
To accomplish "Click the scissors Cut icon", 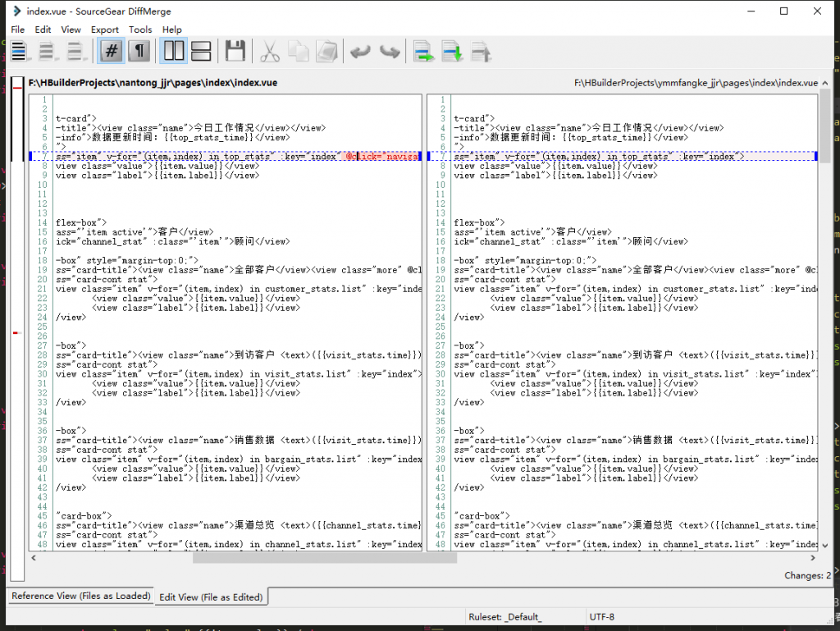I will pyautogui.click(x=269, y=52).
